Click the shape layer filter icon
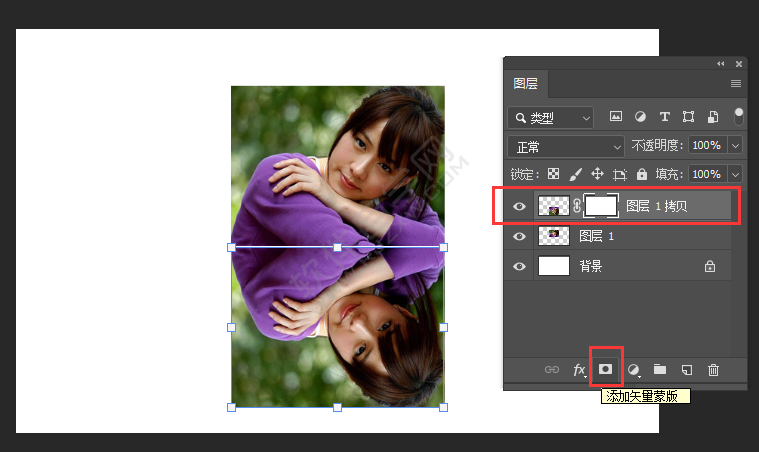 pyautogui.click(x=688, y=117)
